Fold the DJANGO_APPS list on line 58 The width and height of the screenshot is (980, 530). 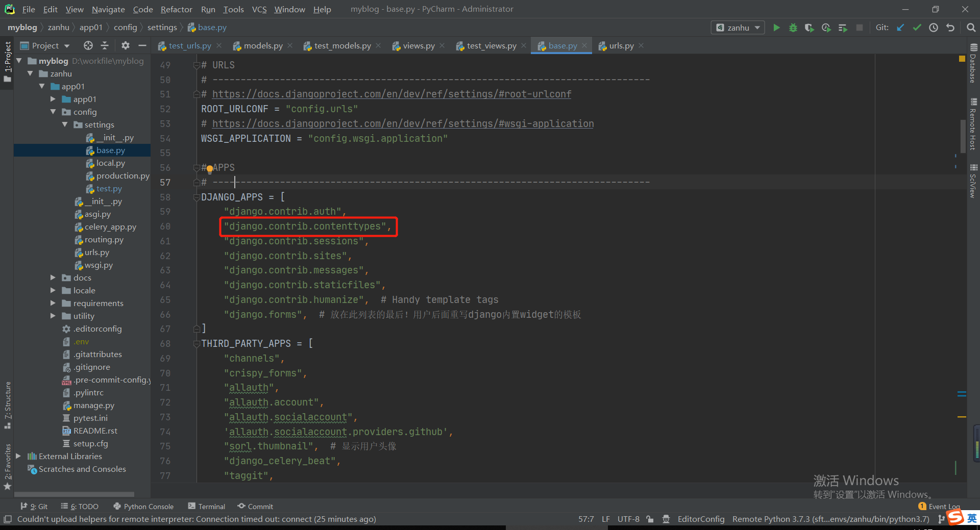click(197, 197)
